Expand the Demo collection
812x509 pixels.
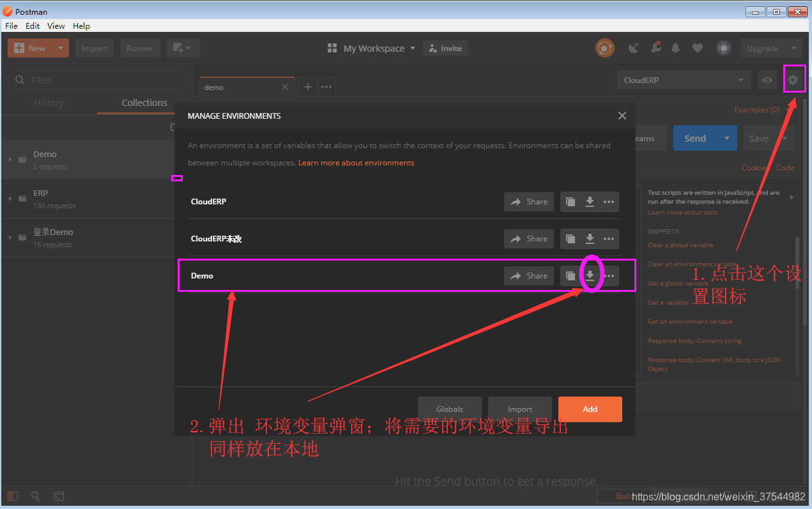pos(10,160)
